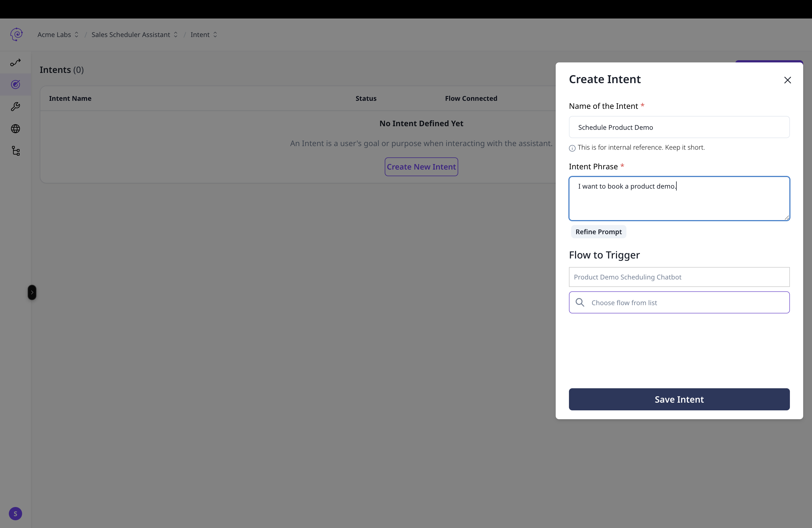The height and width of the screenshot is (528, 812).
Task: Click the user avatar S icon
Action: click(x=15, y=513)
